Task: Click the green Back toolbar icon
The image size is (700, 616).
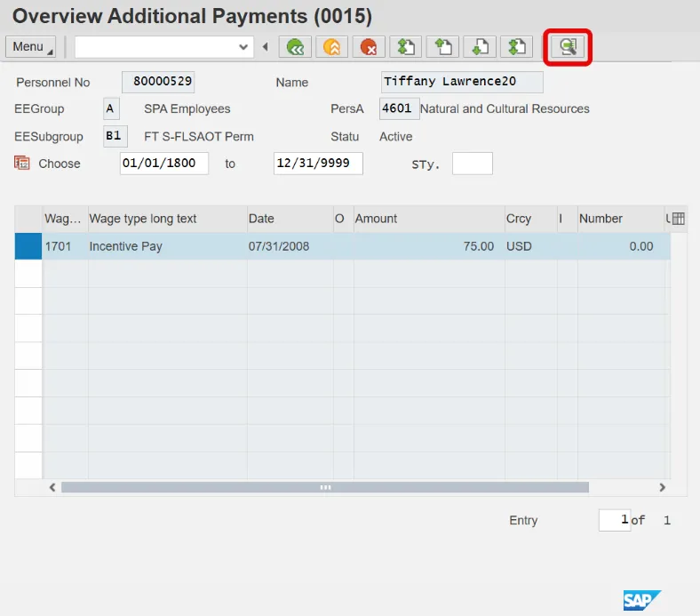Action: point(294,47)
